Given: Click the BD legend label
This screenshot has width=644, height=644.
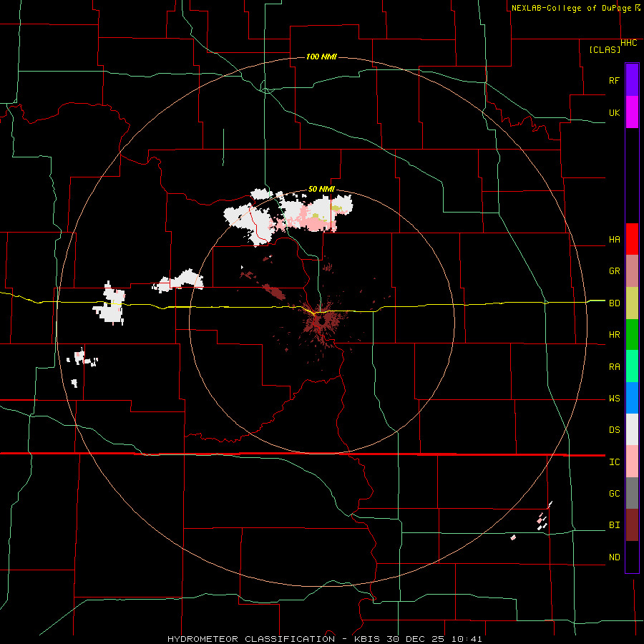Looking at the screenshot, I should [614, 303].
